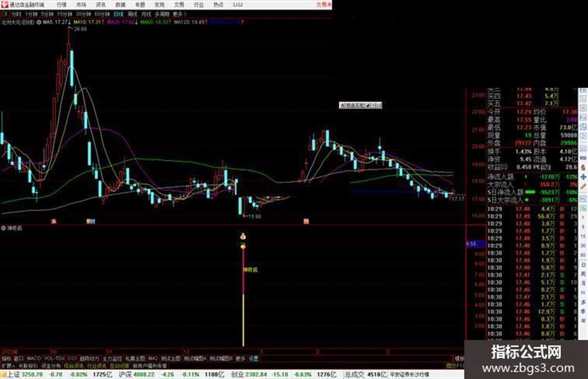Open 设置 in bottom indicator bar
Image resolution: width=588 pixels, height=379 pixels.
(253, 358)
